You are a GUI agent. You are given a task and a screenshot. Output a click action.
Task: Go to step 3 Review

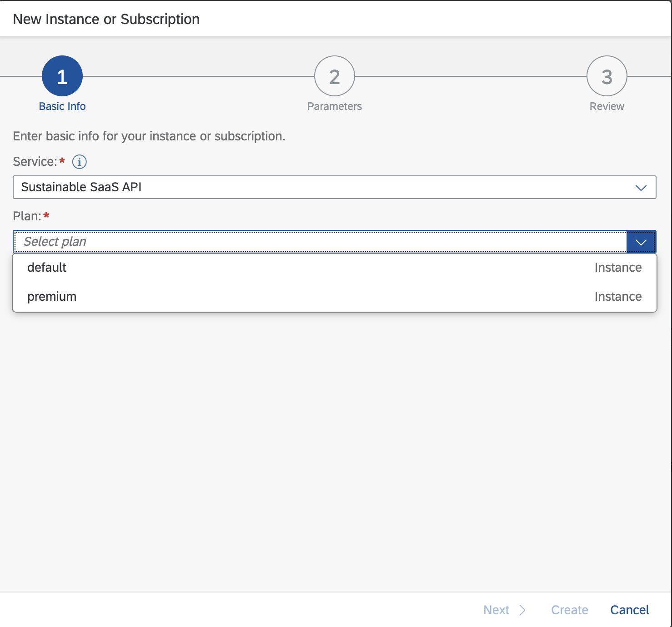click(x=607, y=85)
